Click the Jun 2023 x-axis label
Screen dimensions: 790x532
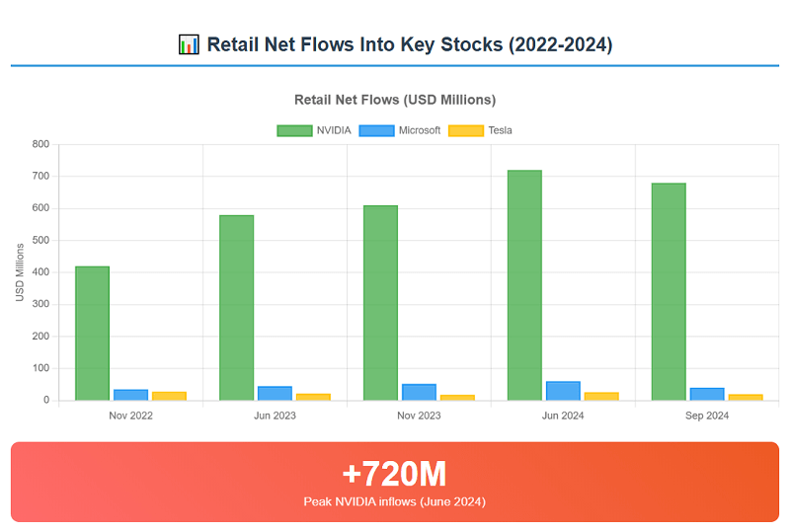click(275, 416)
